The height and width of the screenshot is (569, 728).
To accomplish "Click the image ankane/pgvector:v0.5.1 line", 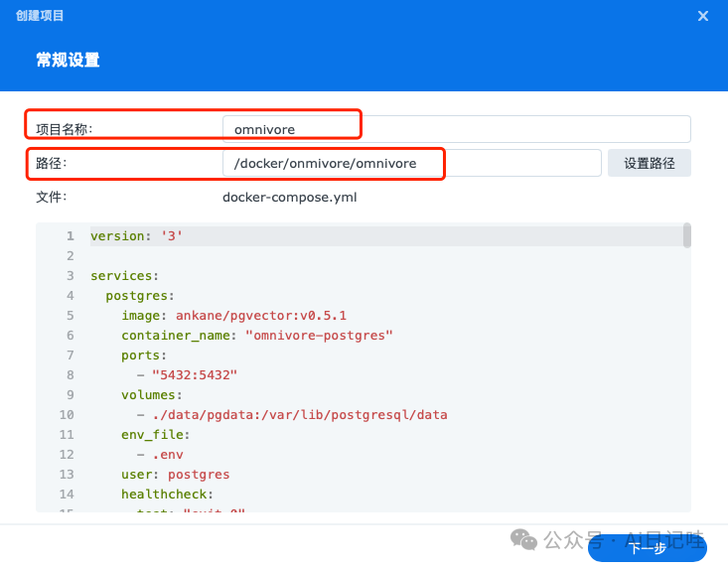I will click(x=234, y=316).
